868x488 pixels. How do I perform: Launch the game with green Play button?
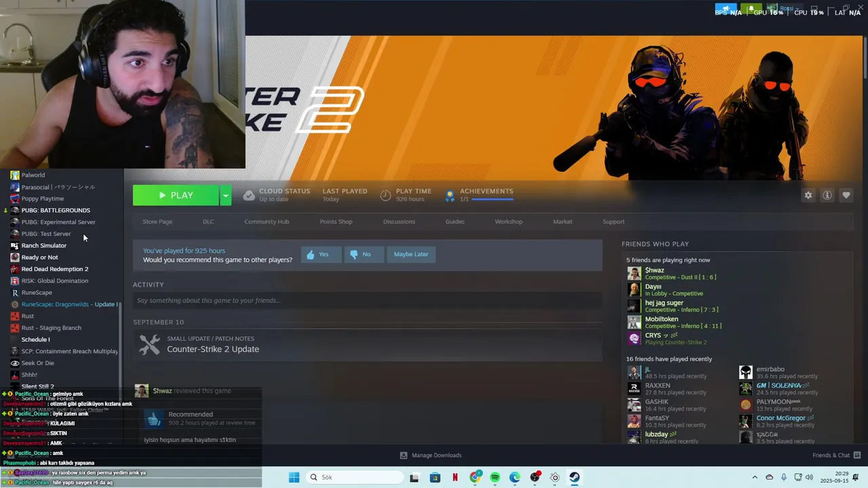click(x=176, y=195)
